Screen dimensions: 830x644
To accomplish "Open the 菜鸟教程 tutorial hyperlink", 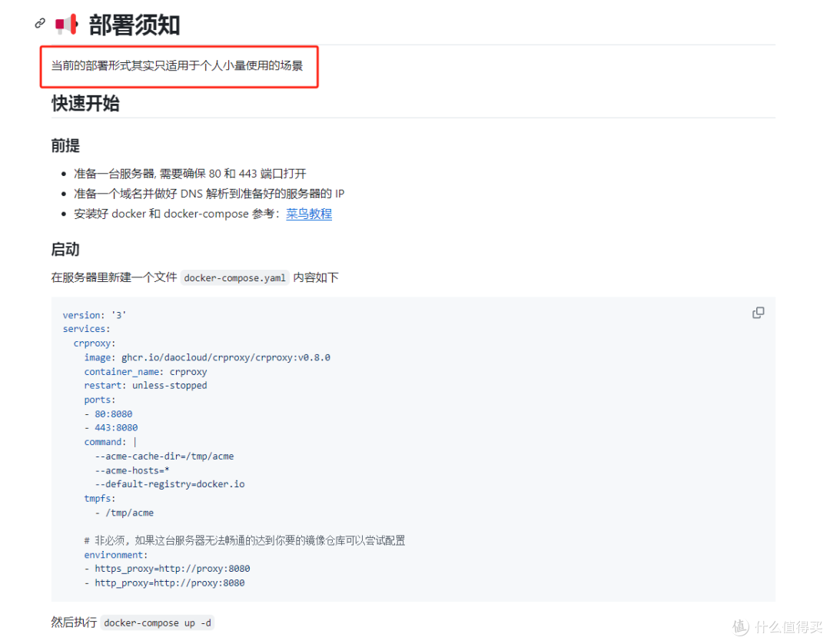I will tap(309, 214).
